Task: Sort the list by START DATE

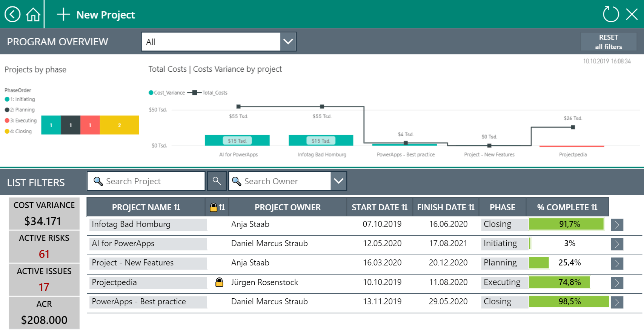Action: 380,207
